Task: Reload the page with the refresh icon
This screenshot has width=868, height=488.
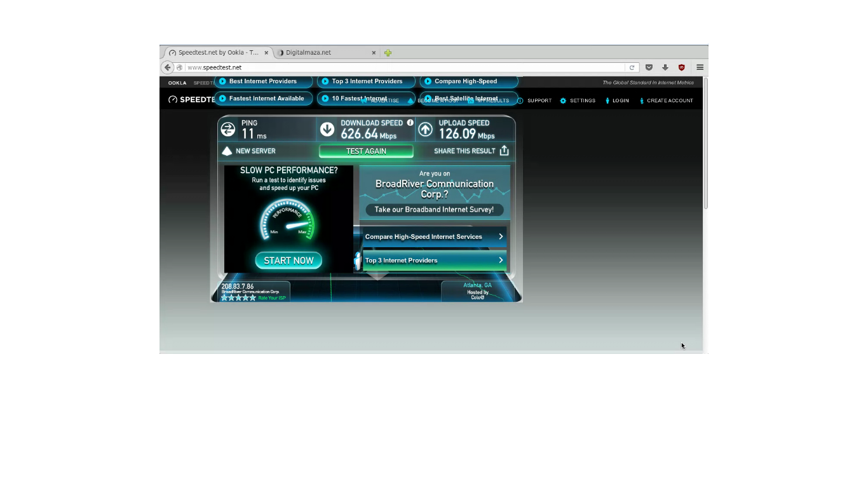Action: pyautogui.click(x=632, y=67)
